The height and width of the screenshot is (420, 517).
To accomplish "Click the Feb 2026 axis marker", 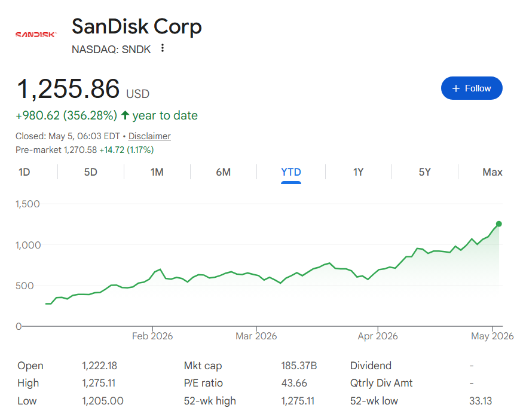I will [152, 336].
